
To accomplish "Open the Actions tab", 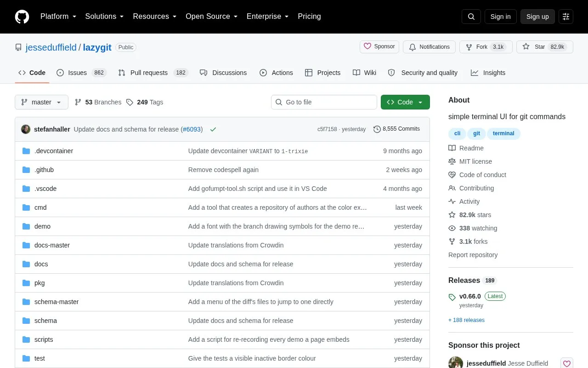I will [276, 73].
